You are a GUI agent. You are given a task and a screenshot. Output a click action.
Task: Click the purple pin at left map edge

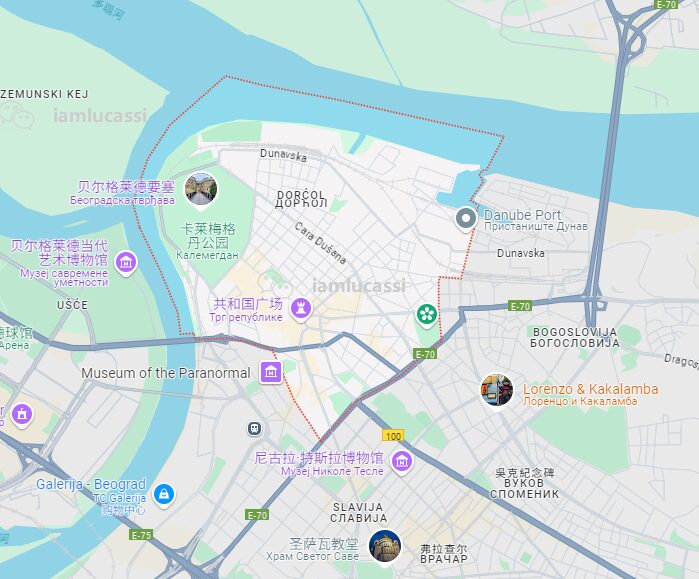[x=22, y=415]
